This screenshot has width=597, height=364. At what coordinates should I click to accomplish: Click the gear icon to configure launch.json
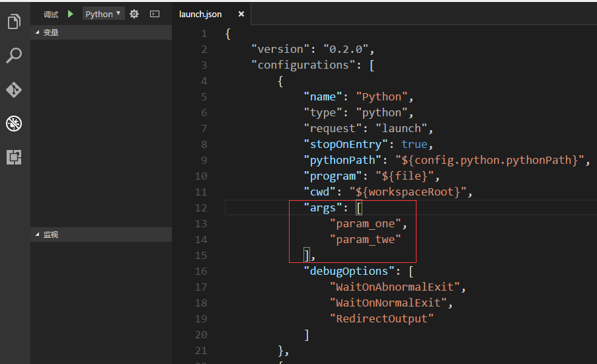[134, 14]
